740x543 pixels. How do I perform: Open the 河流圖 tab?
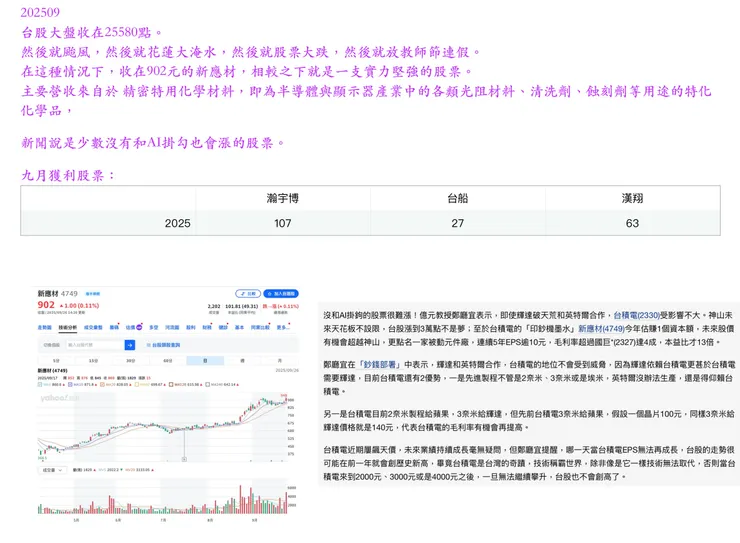tap(172, 327)
